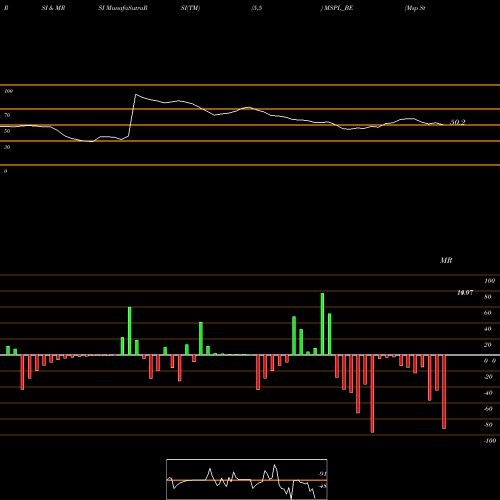
Task: Click the '-100' label on the MR axis
Action: coord(490,441)
